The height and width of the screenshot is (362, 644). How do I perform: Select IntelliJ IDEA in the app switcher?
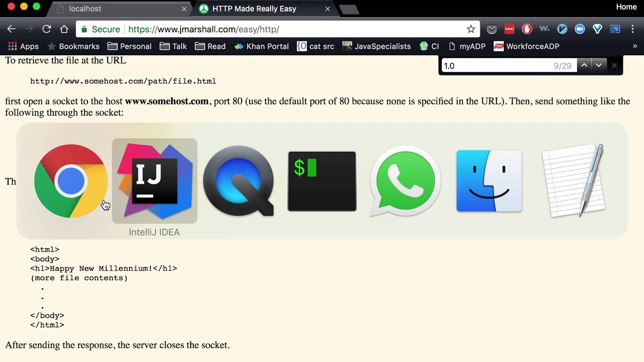pos(154,181)
